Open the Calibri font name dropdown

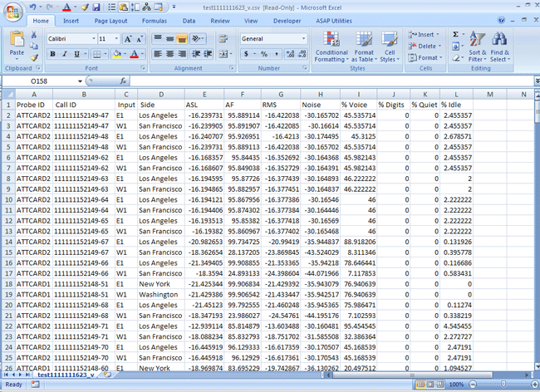(93, 38)
